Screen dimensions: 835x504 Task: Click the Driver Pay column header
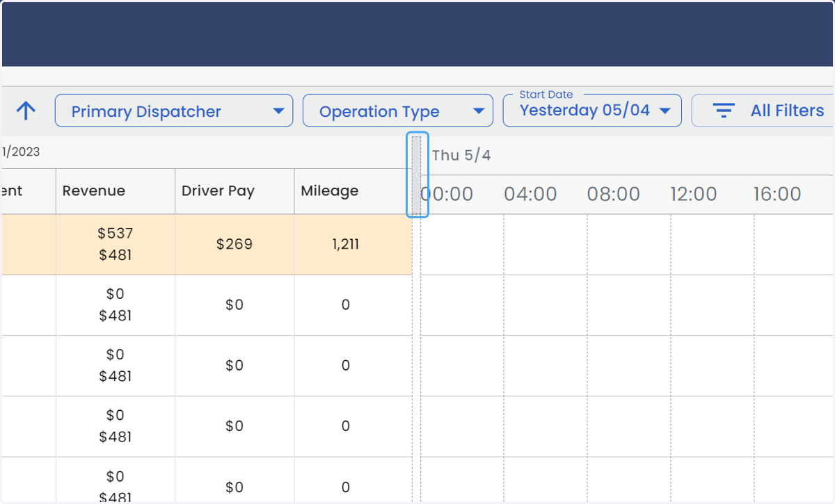(x=234, y=191)
